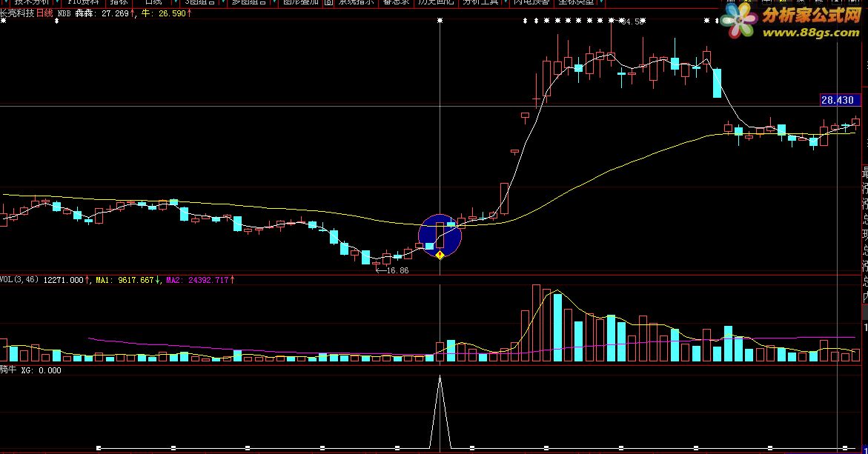Select the 日线 period button in toolbar
This screenshot has height=454, width=868.
click(153, 2)
